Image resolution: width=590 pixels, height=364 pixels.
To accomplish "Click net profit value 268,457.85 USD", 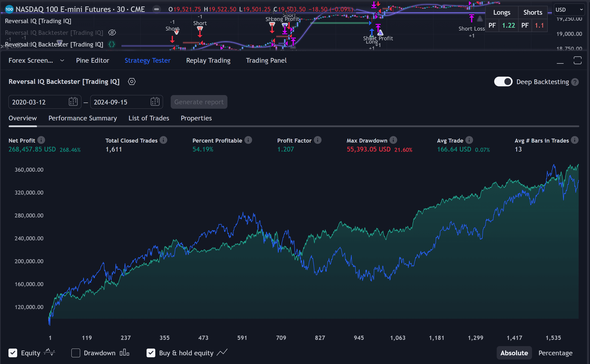I will 32,149.
